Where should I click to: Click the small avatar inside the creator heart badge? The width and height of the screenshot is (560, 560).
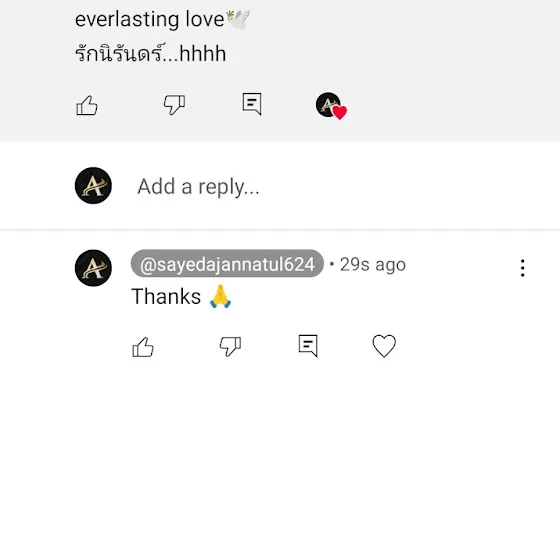[328, 104]
